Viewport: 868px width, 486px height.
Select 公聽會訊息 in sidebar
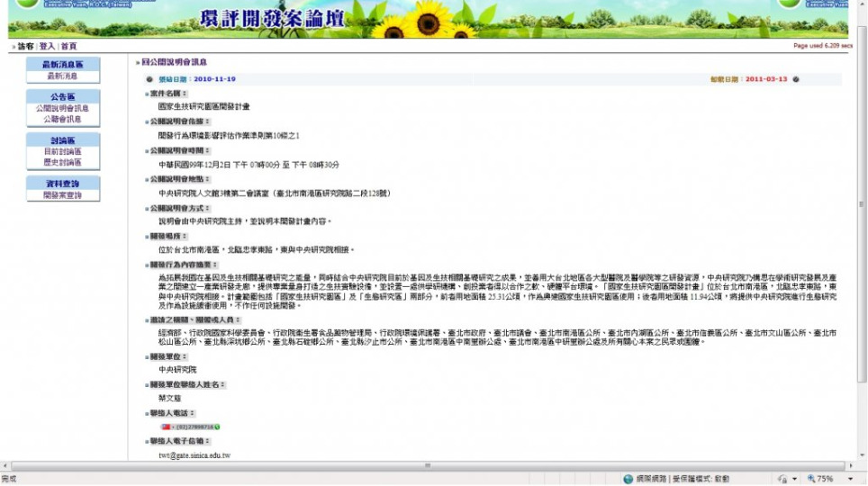click(x=63, y=119)
